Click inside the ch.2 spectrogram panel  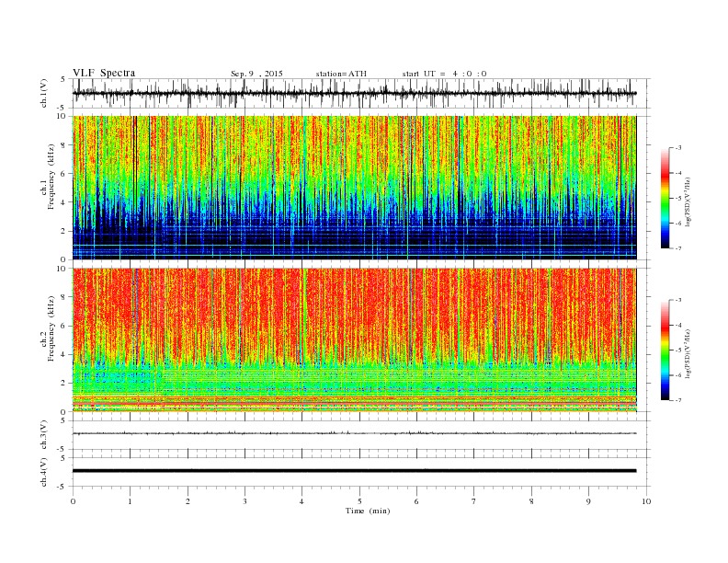pyautogui.click(x=354, y=340)
